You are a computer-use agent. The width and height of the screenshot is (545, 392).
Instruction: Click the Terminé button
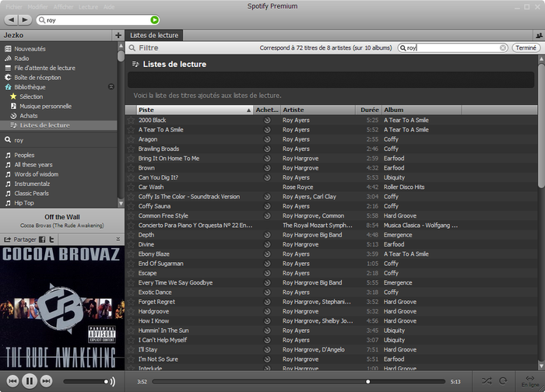(526, 48)
